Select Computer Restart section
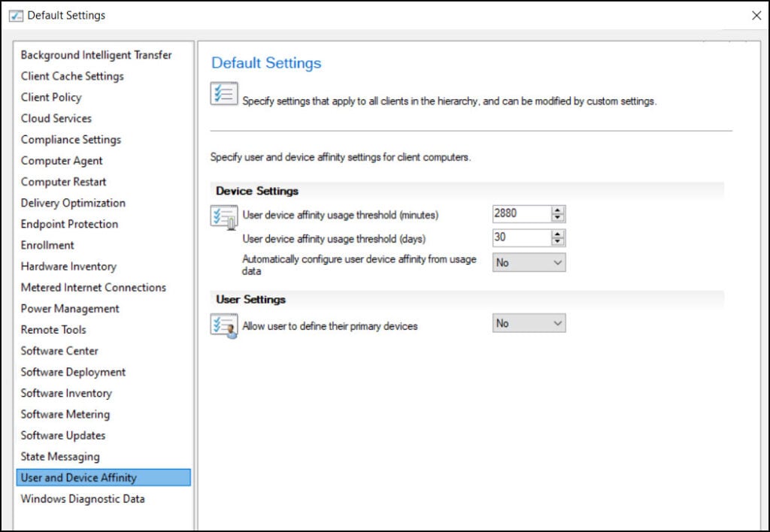The height and width of the screenshot is (532, 770). click(x=63, y=182)
